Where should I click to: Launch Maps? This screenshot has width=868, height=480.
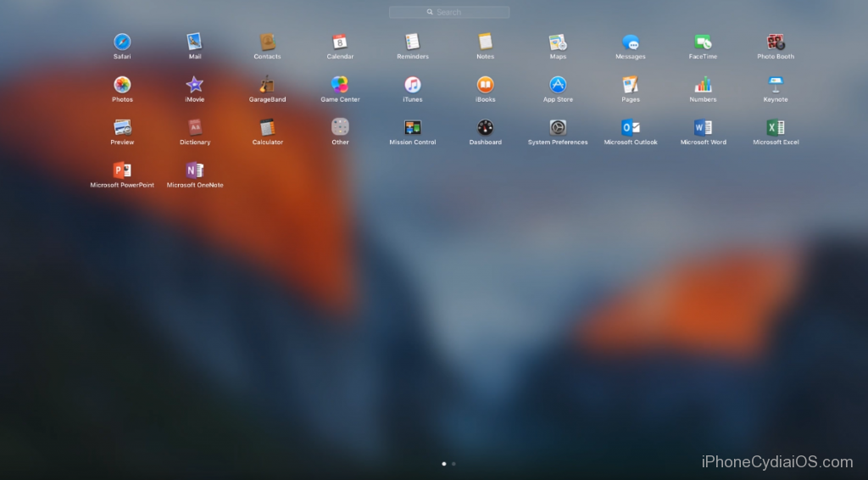click(x=558, y=42)
